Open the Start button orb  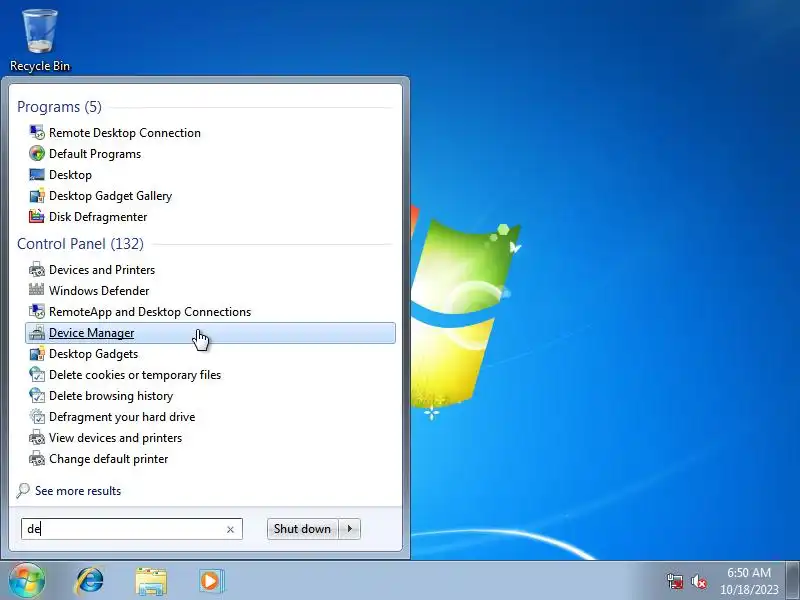(27, 581)
